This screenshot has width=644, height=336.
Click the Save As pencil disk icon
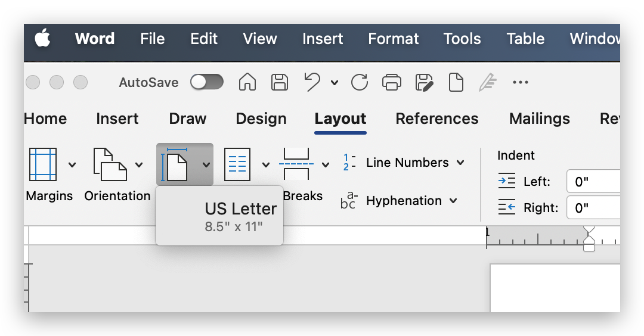pos(424,82)
